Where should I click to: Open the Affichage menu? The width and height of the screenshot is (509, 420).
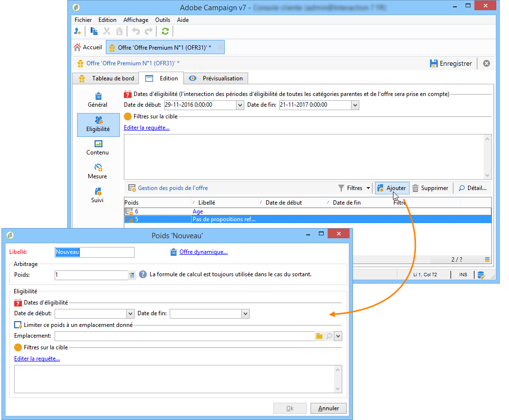(x=136, y=20)
